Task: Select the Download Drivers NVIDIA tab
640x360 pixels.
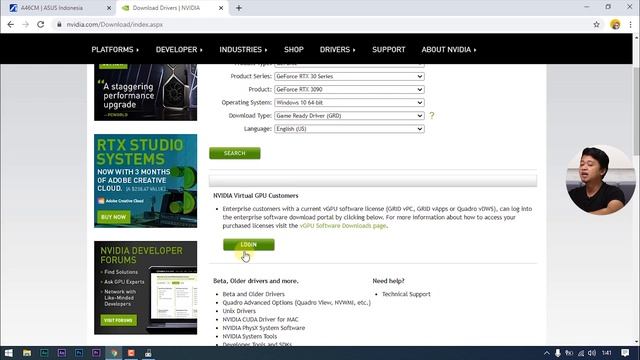Action: (171, 8)
